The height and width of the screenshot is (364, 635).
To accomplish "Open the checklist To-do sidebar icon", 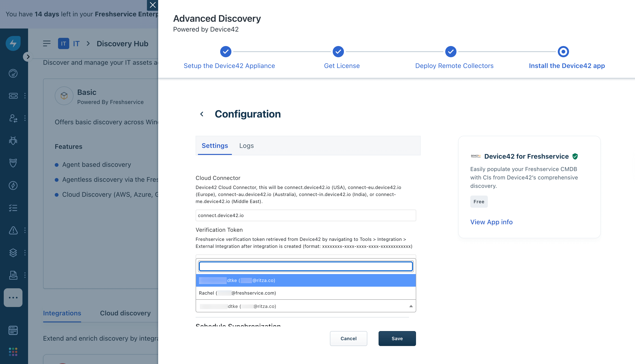I will coord(13,208).
